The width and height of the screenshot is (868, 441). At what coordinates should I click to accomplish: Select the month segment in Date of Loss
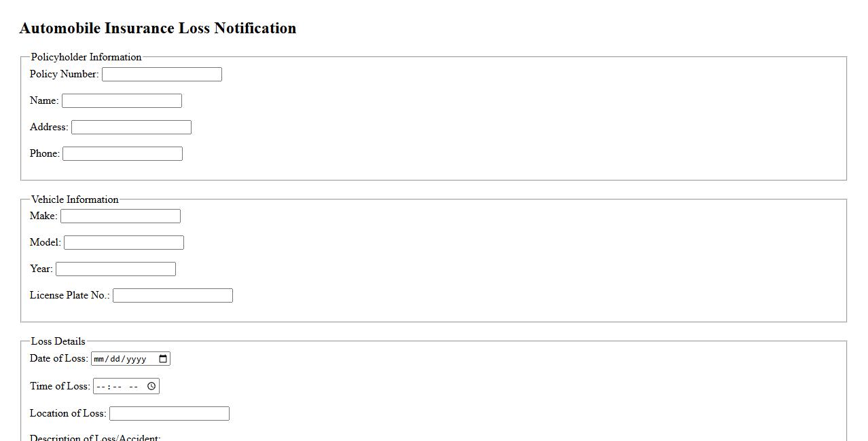pos(99,359)
